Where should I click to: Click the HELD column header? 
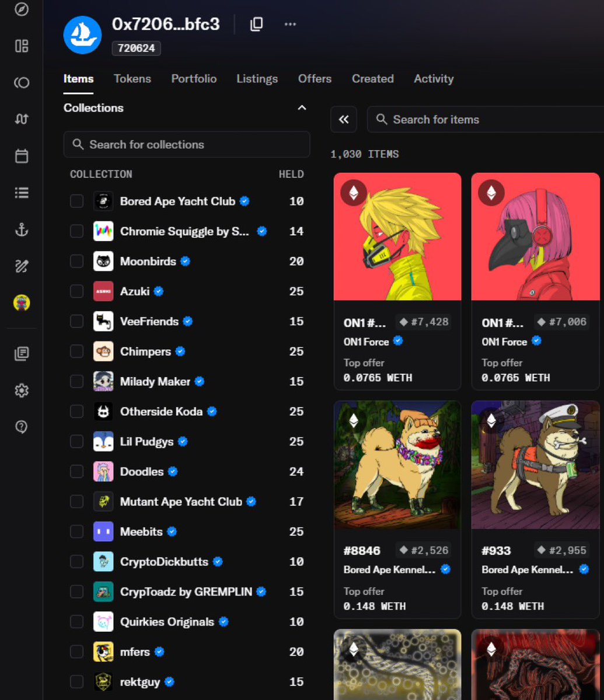(291, 174)
